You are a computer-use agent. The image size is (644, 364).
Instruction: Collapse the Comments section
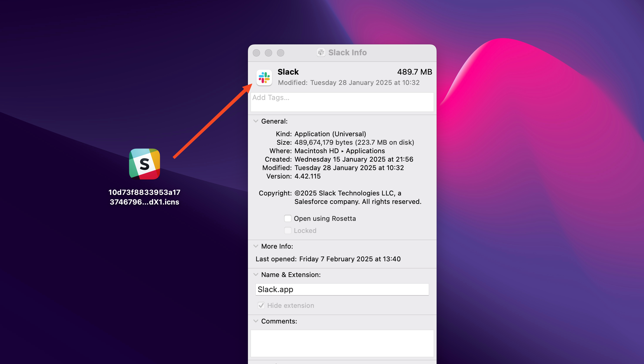click(x=256, y=321)
